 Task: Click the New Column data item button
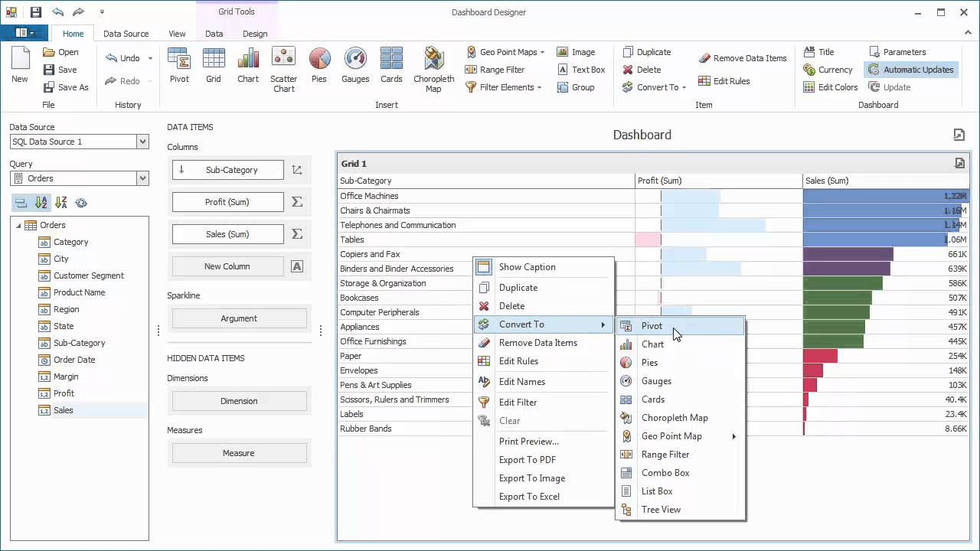[227, 266]
